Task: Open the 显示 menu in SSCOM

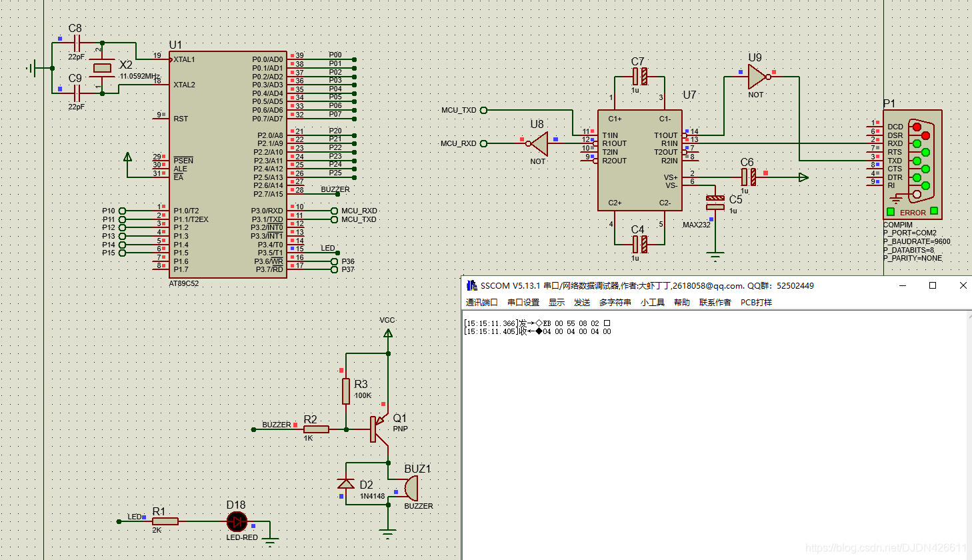Action: (x=557, y=303)
